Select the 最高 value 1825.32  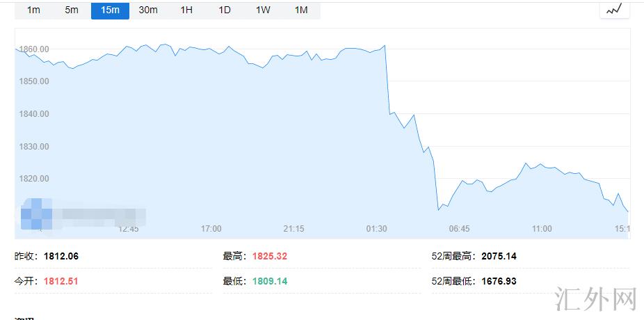coord(270,256)
